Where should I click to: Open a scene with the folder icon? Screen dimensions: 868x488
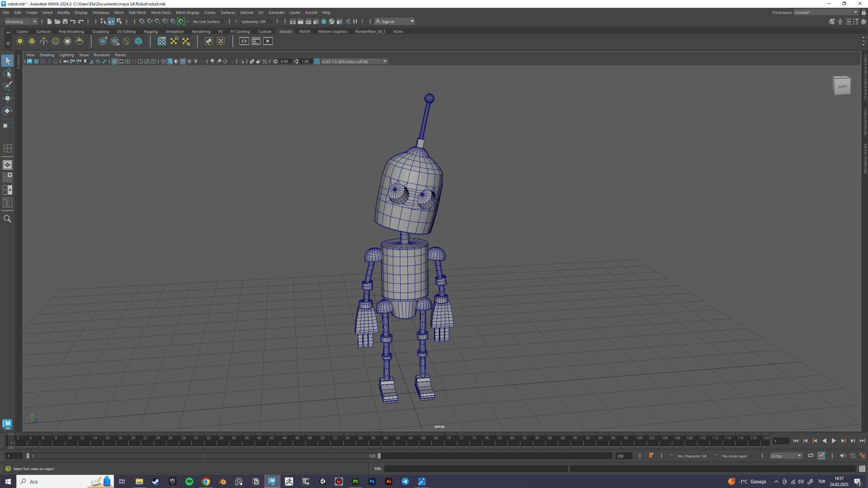(x=57, y=21)
